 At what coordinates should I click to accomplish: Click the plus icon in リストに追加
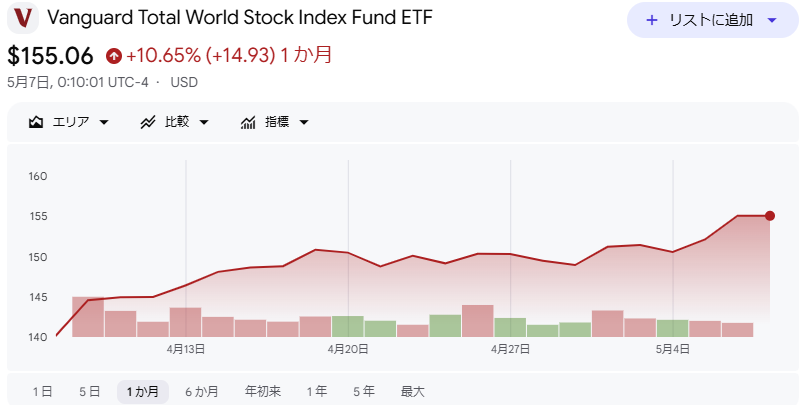652,20
